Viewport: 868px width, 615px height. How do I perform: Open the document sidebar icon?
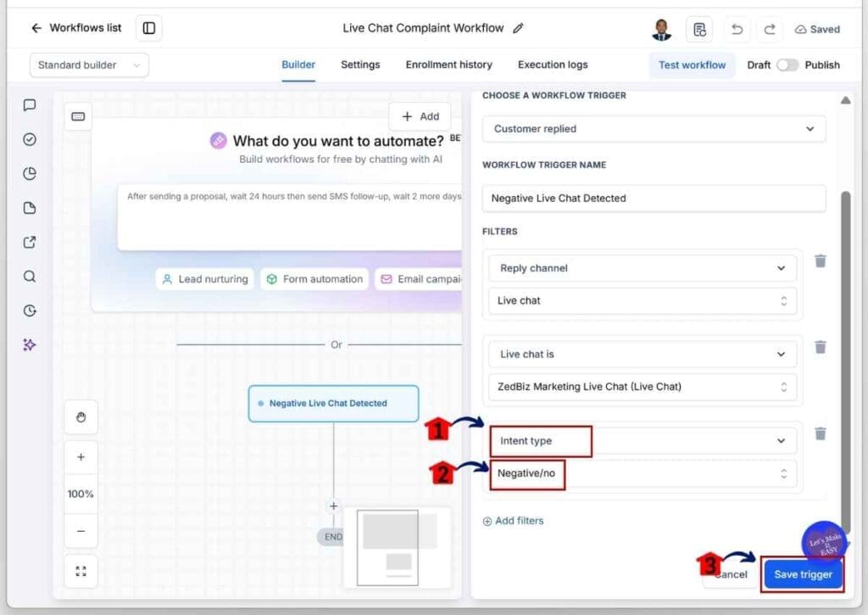pyautogui.click(x=30, y=209)
